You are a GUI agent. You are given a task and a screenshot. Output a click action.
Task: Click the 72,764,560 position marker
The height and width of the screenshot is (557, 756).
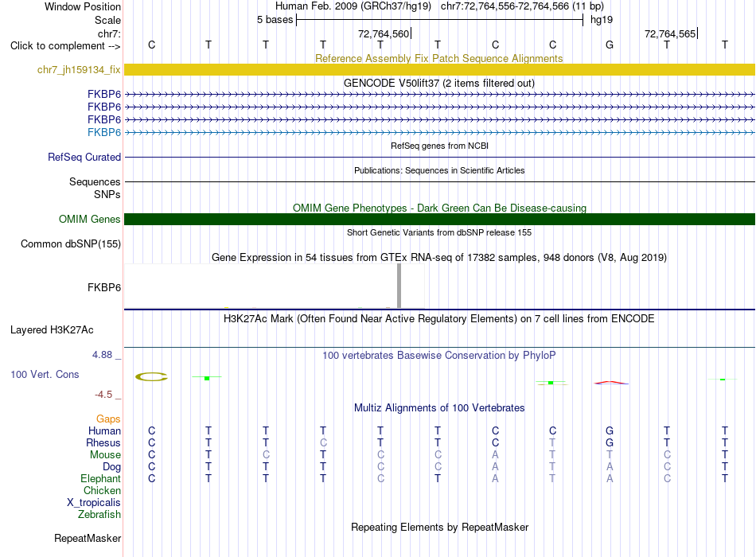(x=384, y=33)
